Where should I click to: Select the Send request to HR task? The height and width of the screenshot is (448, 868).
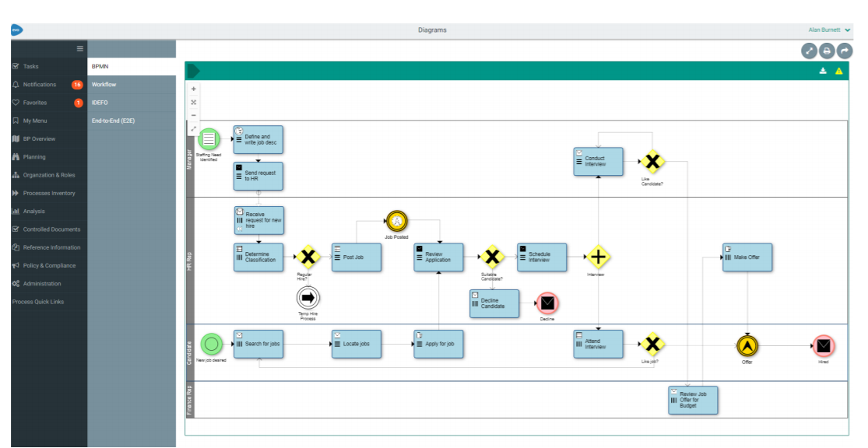click(258, 176)
